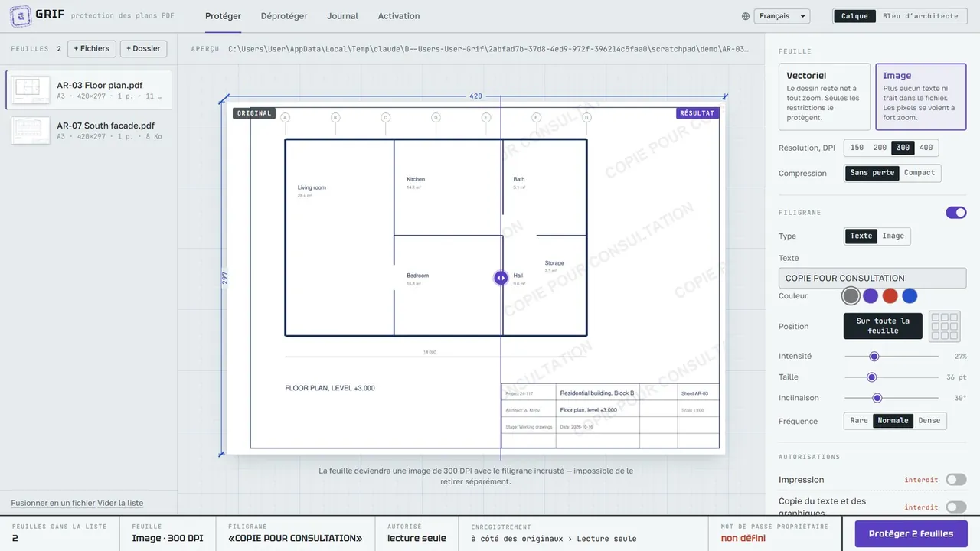Select the Dense frequency option
This screenshot has width=980, height=551.
click(x=929, y=421)
